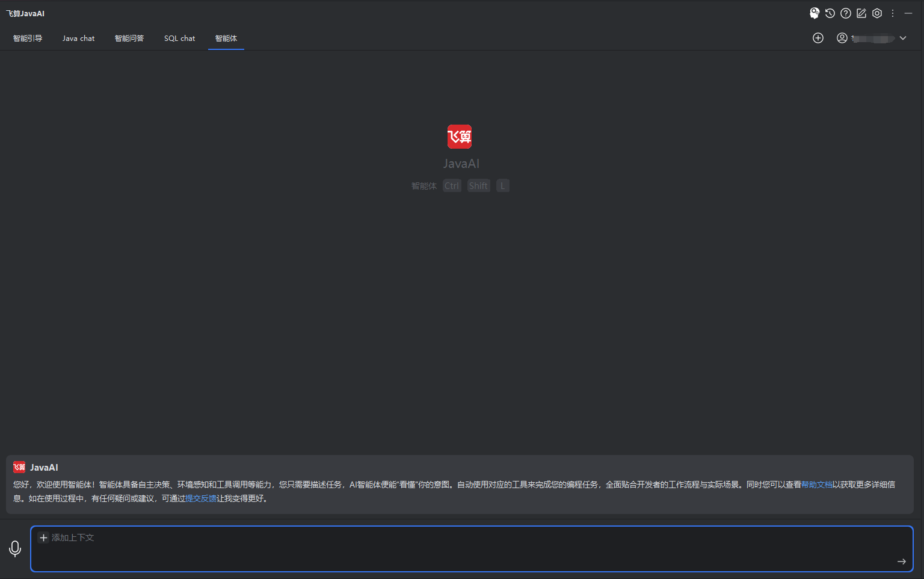
Task: Switch to the Java chat tab
Action: click(x=78, y=39)
